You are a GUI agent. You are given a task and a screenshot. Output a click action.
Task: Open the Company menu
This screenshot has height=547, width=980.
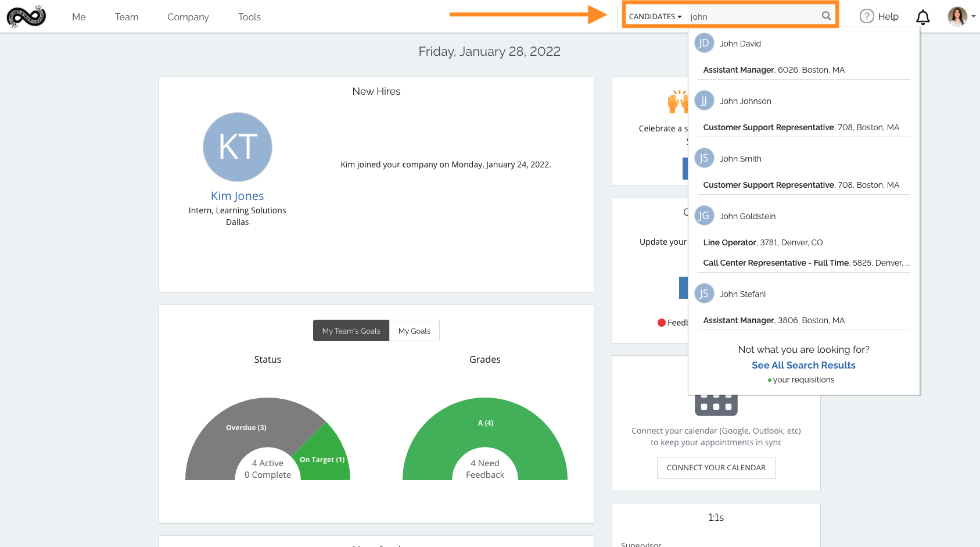tap(188, 17)
